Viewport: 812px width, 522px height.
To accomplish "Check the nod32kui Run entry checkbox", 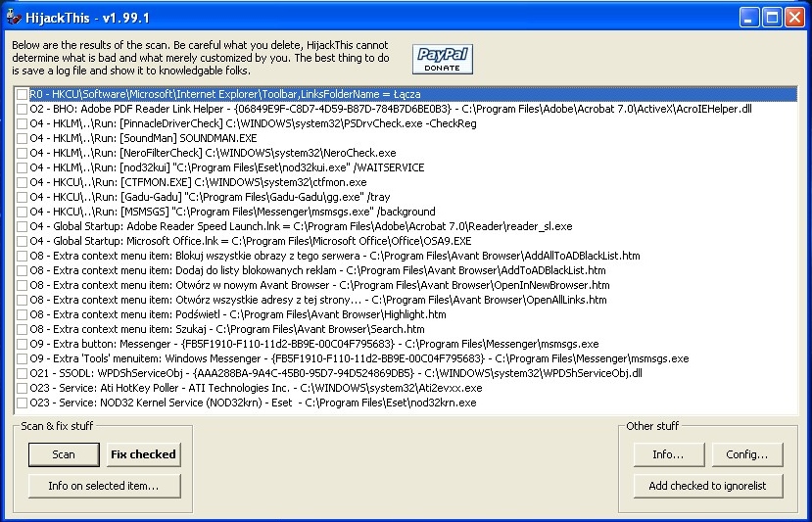I will pyautogui.click(x=22, y=167).
